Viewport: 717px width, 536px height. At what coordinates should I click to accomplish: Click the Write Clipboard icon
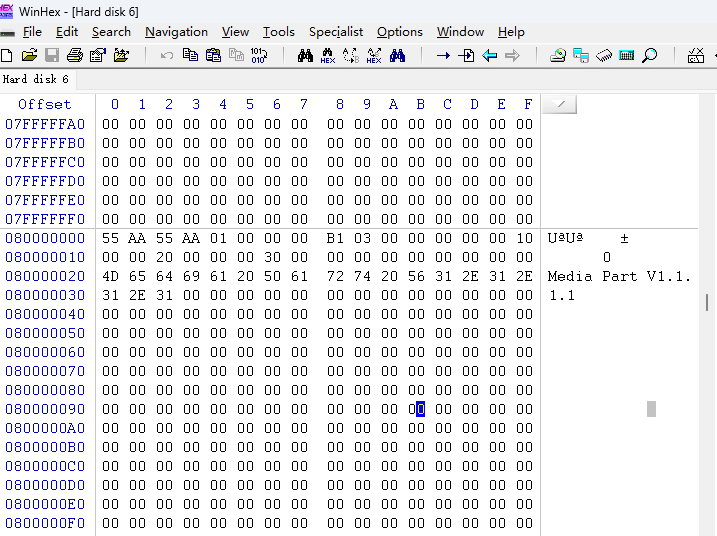pyautogui.click(x=236, y=55)
